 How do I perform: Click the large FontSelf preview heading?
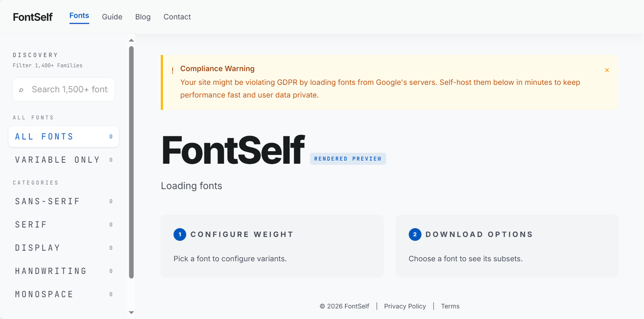pos(233,150)
